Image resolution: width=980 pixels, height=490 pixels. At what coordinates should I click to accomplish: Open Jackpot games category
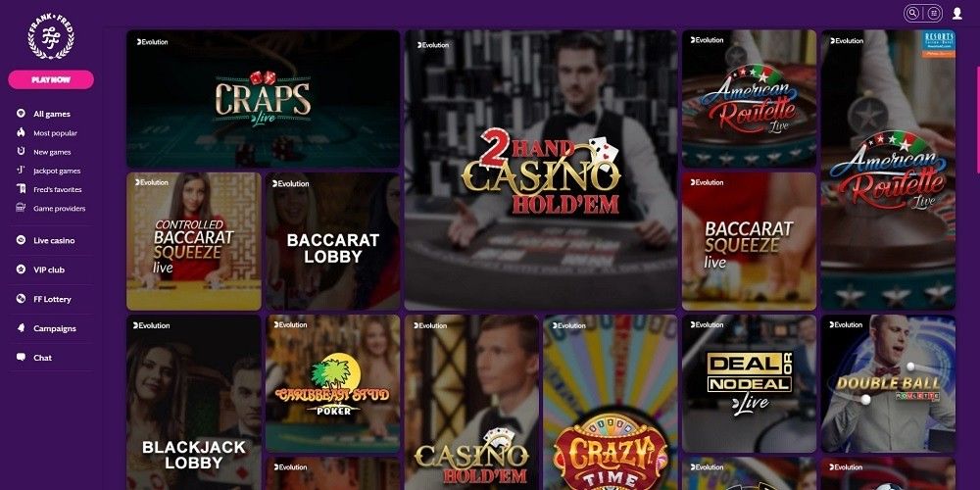[x=57, y=171]
